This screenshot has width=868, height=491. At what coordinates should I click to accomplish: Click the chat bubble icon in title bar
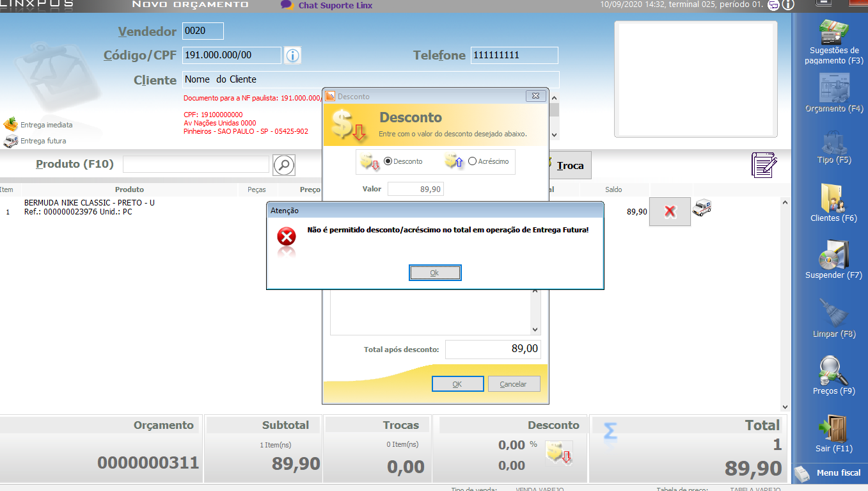773,5
